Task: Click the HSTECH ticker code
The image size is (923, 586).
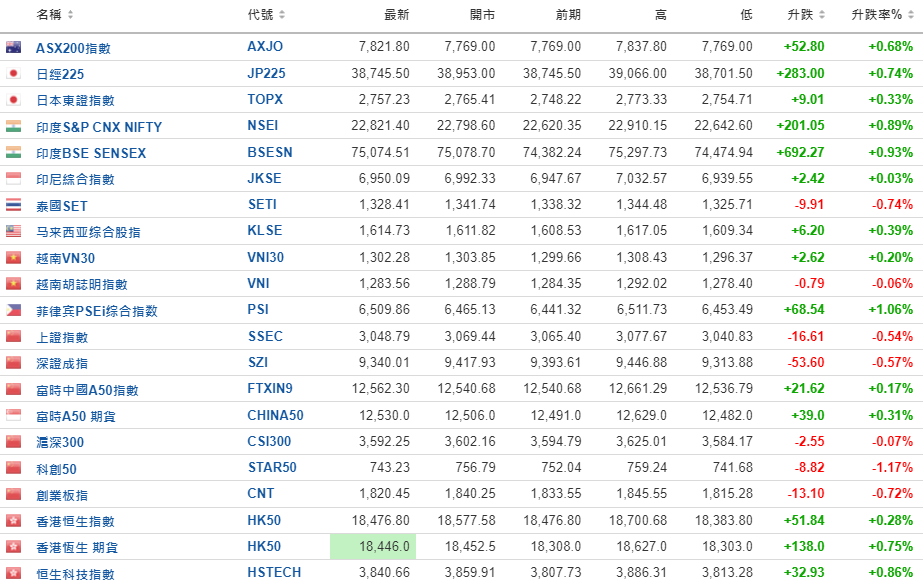Action: tap(274, 572)
